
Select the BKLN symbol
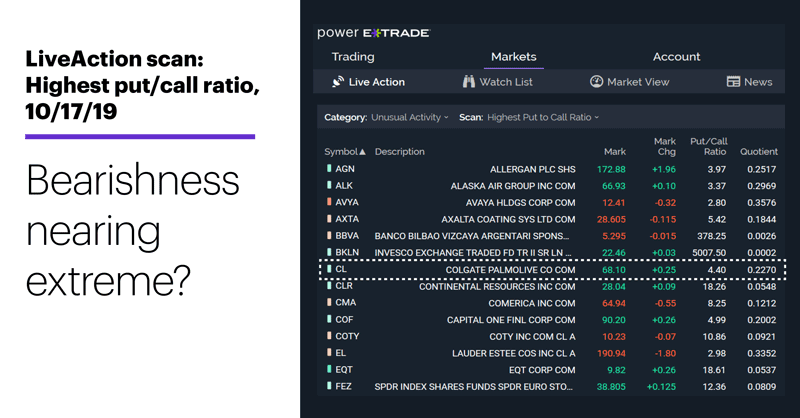click(347, 252)
